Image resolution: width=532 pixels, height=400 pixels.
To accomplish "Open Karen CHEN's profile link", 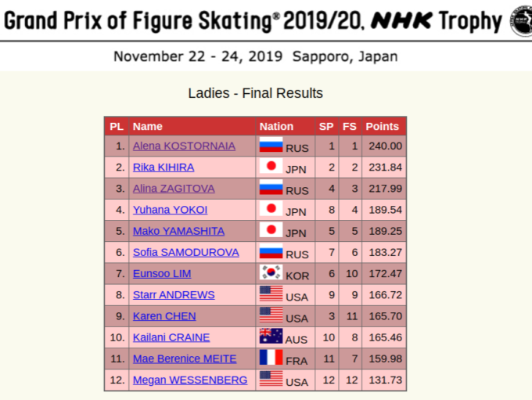I will [x=164, y=316].
